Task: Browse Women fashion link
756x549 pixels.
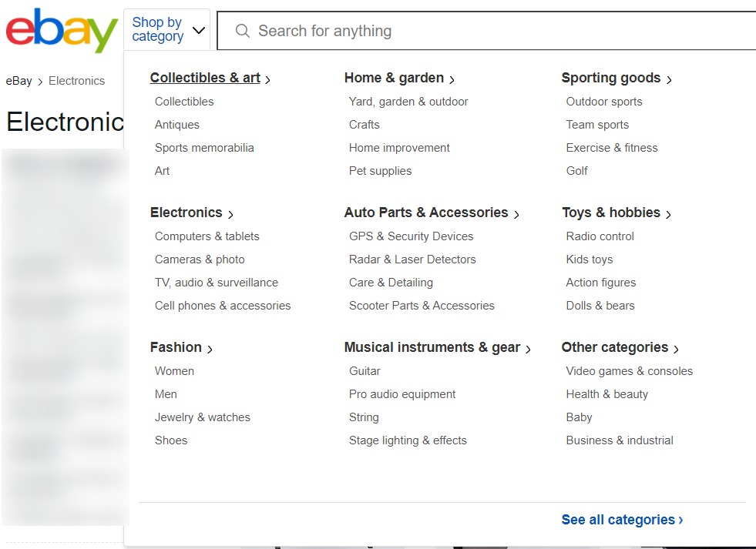Action: [174, 371]
